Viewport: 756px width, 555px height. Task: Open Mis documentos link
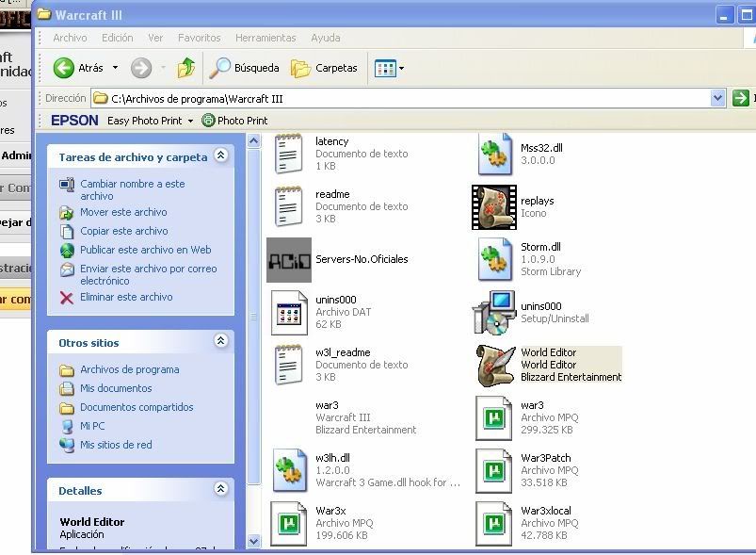pyautogui.click(x=116, y=388)
